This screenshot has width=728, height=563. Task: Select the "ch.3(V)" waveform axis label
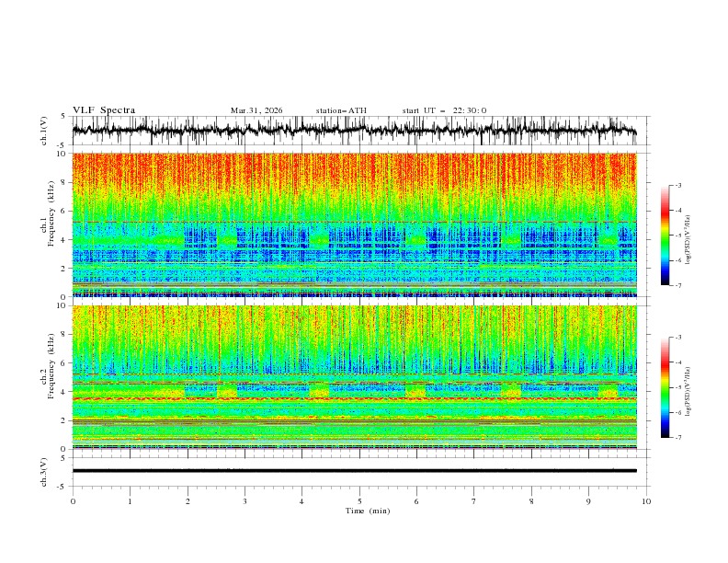click(x=44, y=472)
